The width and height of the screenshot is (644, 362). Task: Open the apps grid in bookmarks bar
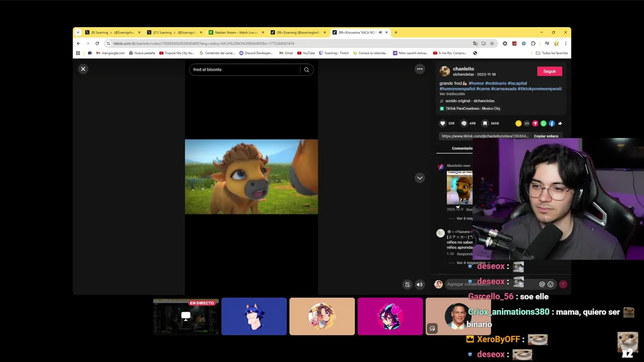coord(78,53)
